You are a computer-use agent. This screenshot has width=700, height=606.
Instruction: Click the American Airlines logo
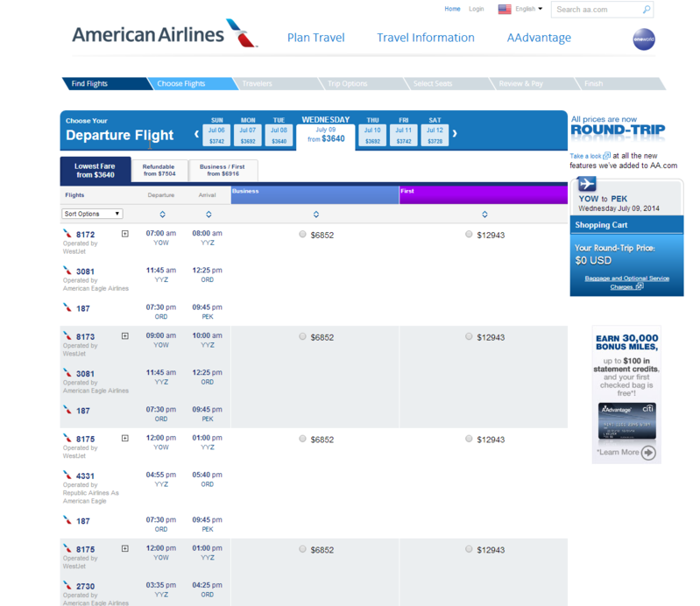tap(164, 34)
